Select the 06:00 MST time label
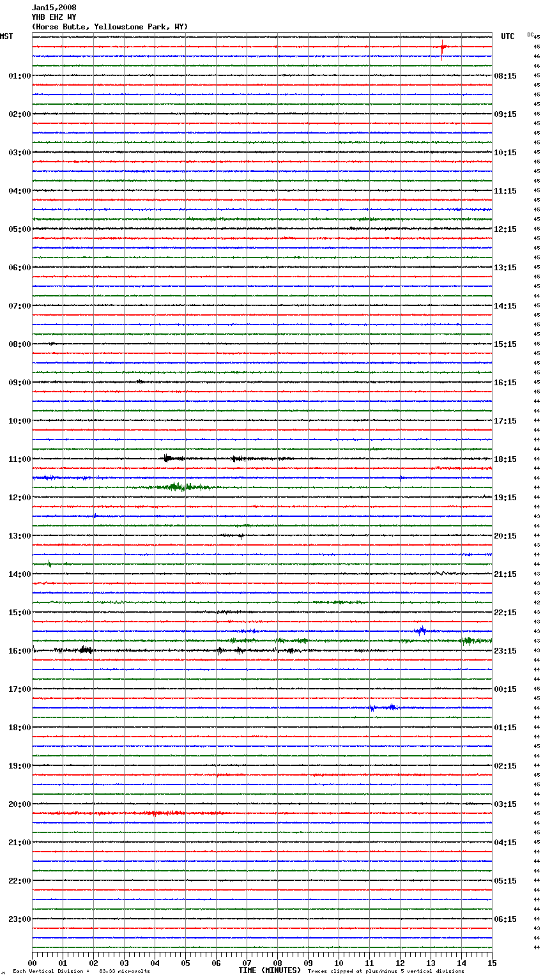 pos(20,268)
